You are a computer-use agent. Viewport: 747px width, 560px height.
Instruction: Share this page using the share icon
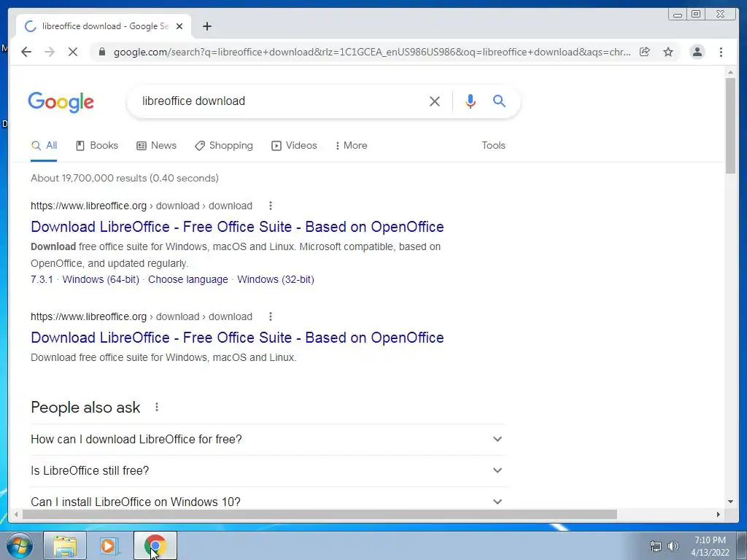click(x=645, y=52)
